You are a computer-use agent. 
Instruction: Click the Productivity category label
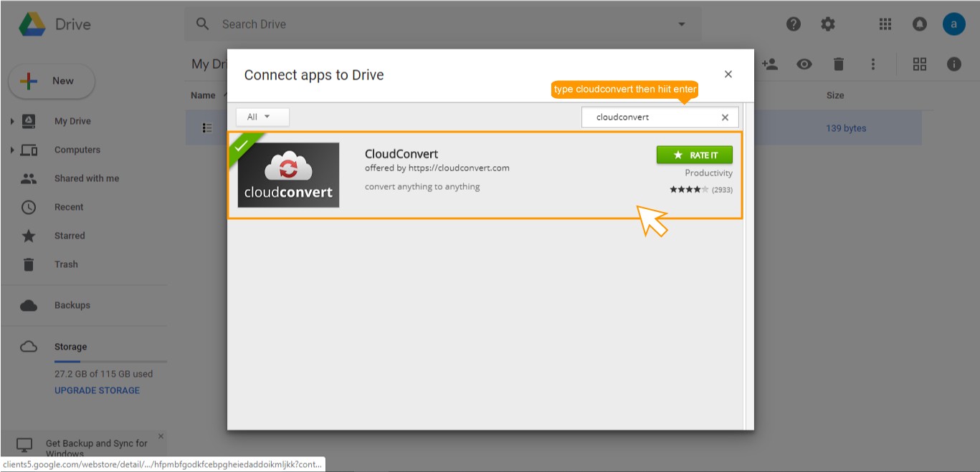point(708,173)
